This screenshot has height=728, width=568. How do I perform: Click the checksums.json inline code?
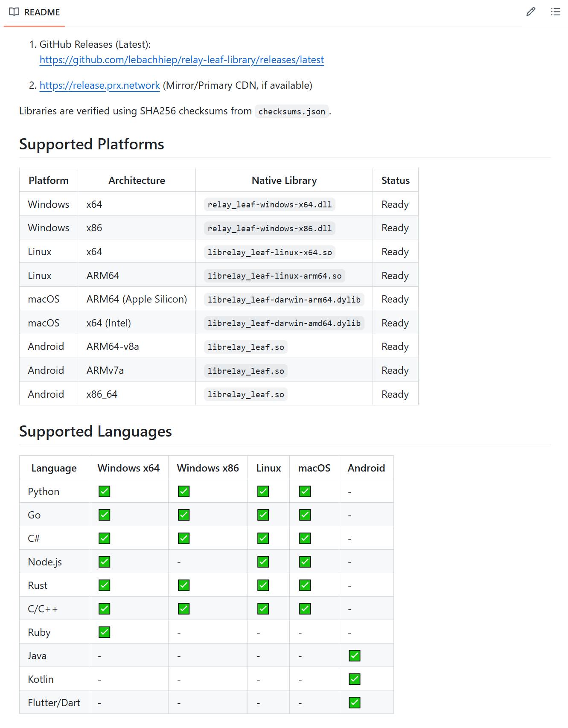coord(292,111)
